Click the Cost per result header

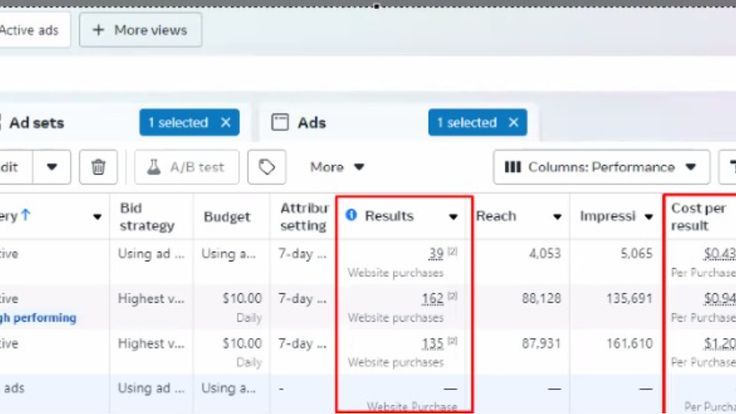pos(698,216)
